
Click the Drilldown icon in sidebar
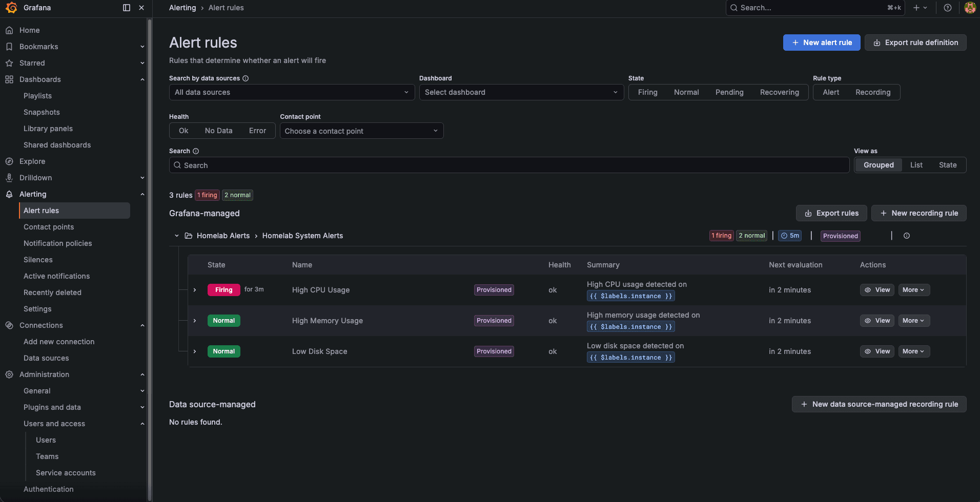(x=9, y=178)
